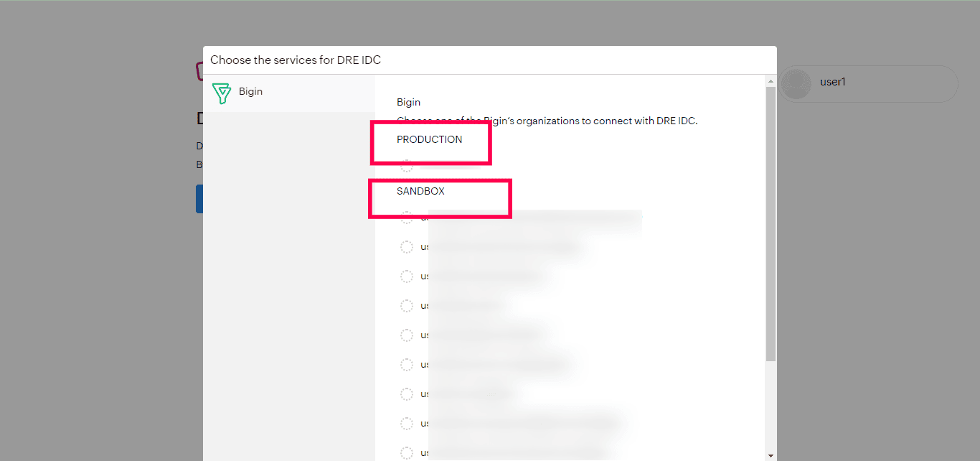Click the blue button behind the dialog
The height and width of the screenshot is (461, 980).
199,199
